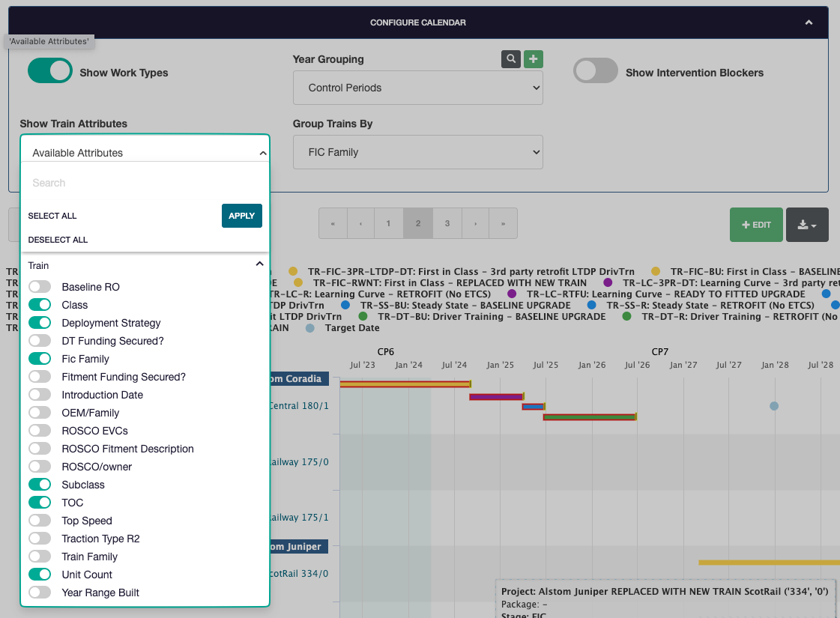Collapse the Train attribute group
Screen dimensions: 840x618
click(x=259, y=265)
